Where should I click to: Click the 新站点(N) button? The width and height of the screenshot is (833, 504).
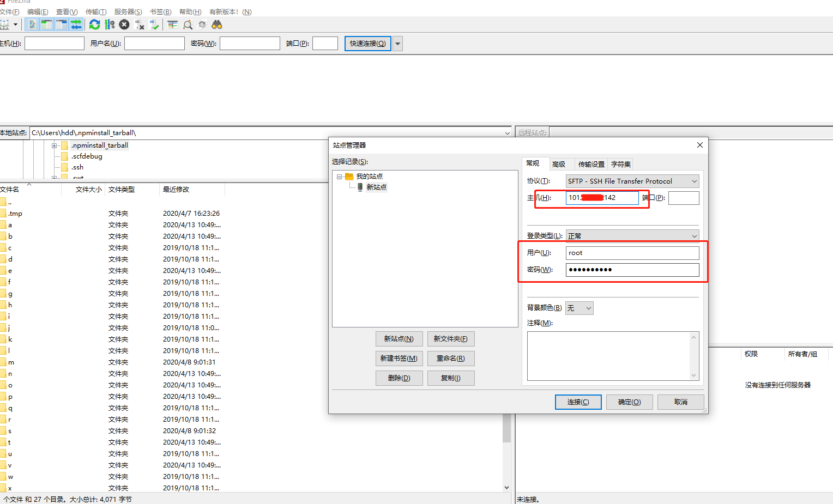tap(399, 339)
